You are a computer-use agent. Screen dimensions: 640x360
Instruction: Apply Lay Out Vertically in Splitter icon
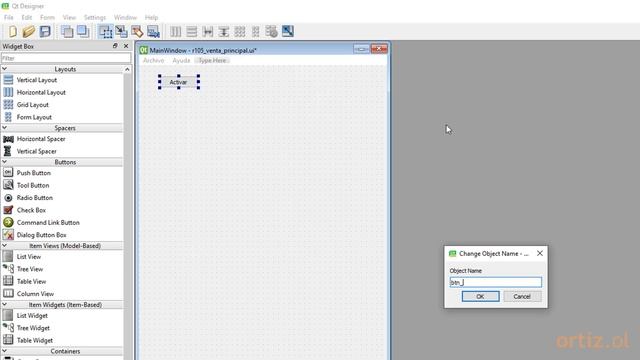[224, 31]
